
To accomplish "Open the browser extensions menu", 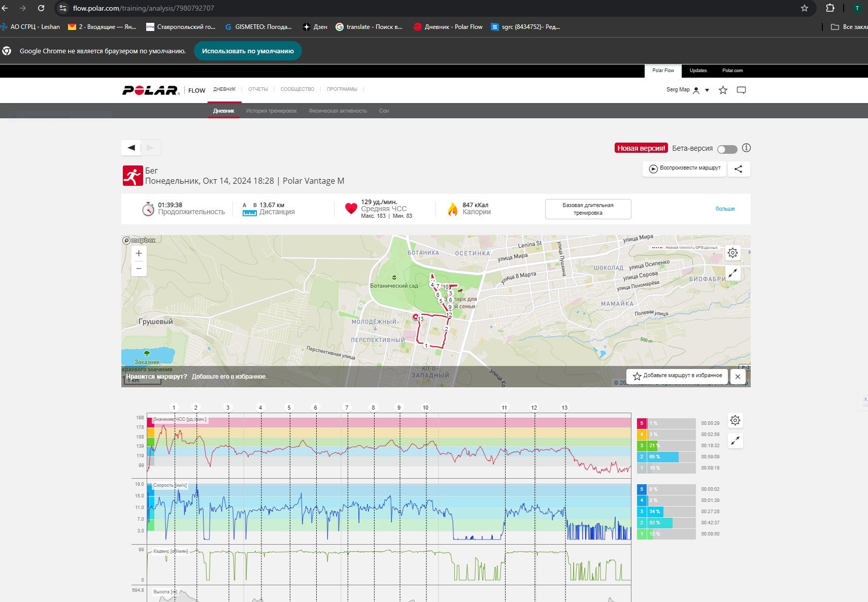I will (x=830, y=8).
